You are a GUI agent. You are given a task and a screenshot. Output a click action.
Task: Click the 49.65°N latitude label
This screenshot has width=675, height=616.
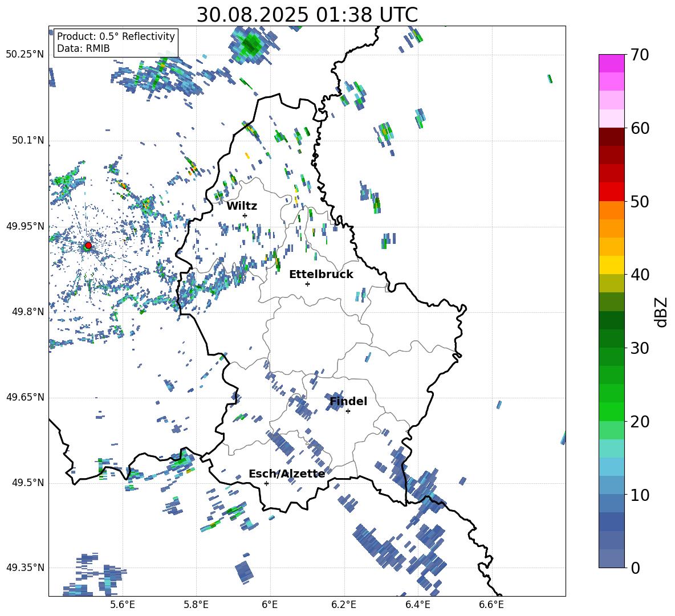(25, 397)
